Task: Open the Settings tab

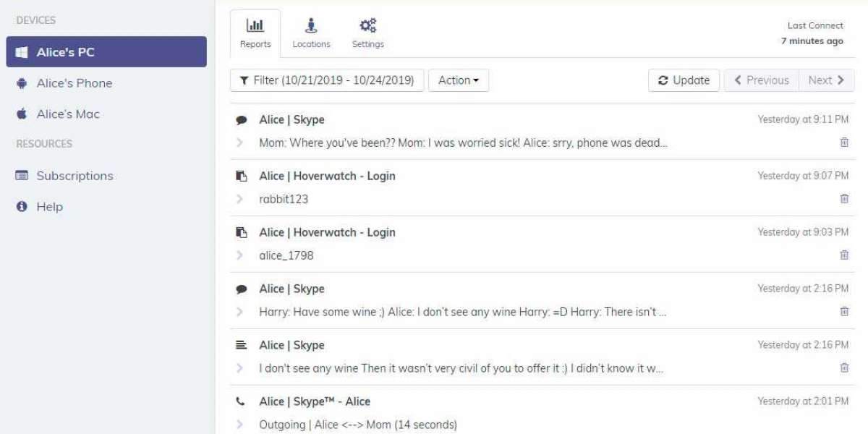Action: click(367, 34)
